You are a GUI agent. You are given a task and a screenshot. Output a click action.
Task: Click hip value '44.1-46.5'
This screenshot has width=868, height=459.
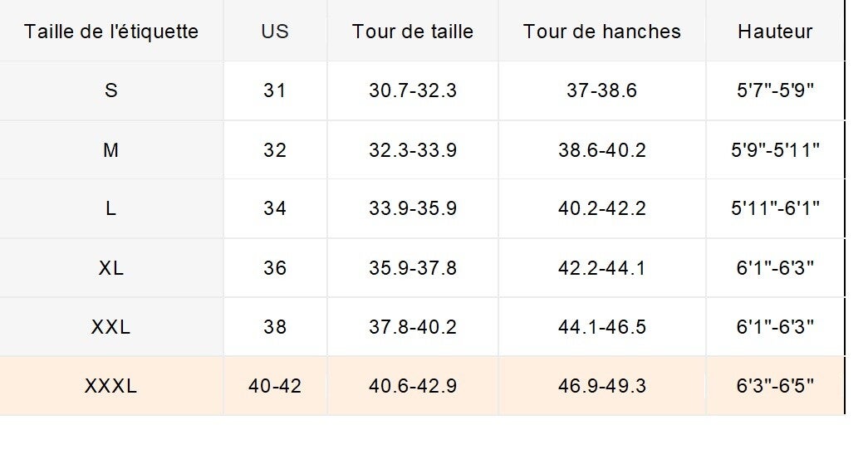(602, 327)
